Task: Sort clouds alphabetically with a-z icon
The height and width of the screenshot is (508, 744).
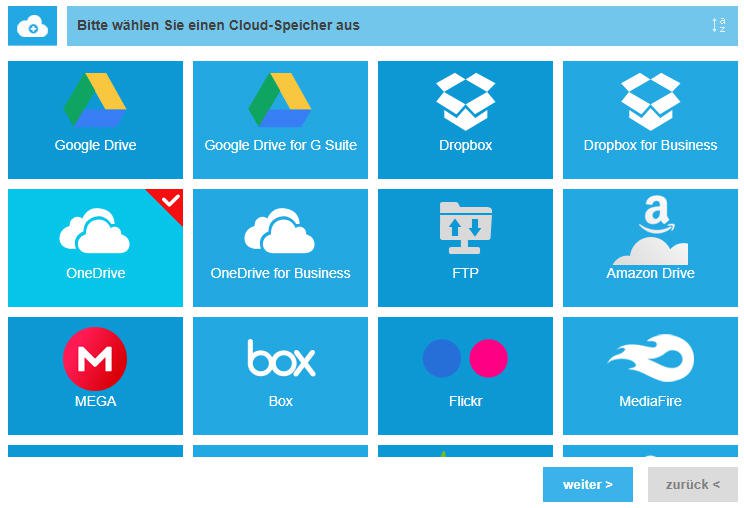Action: pos(719,25)
